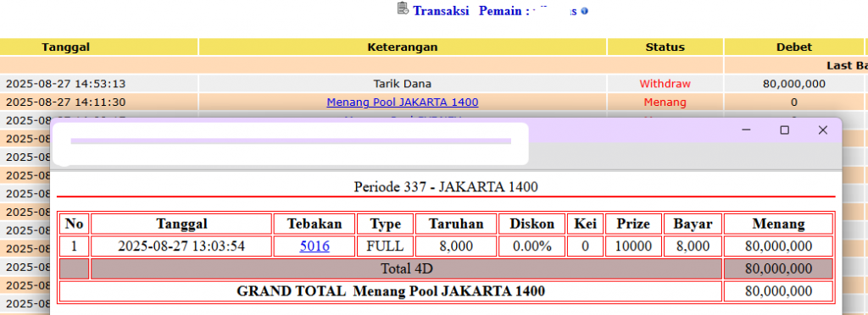Click the Periode 337 - JAKARTA 1400 title

click(446, 187)
